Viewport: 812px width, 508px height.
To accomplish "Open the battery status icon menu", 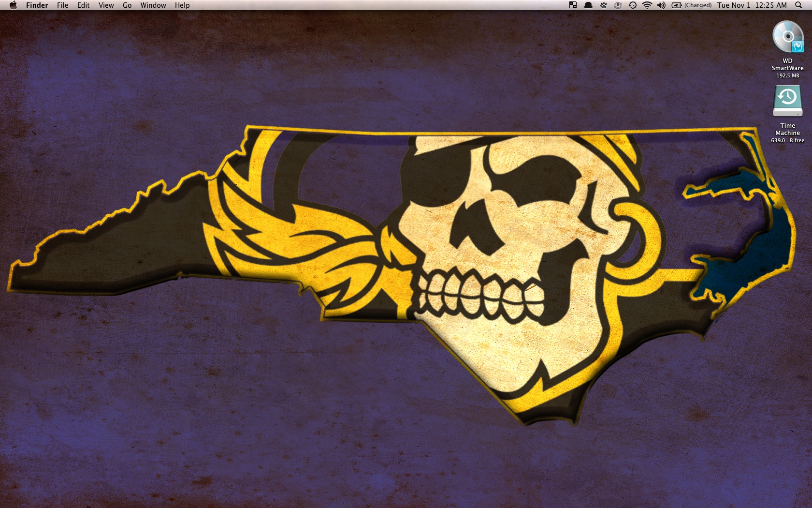I will point(677,5).
